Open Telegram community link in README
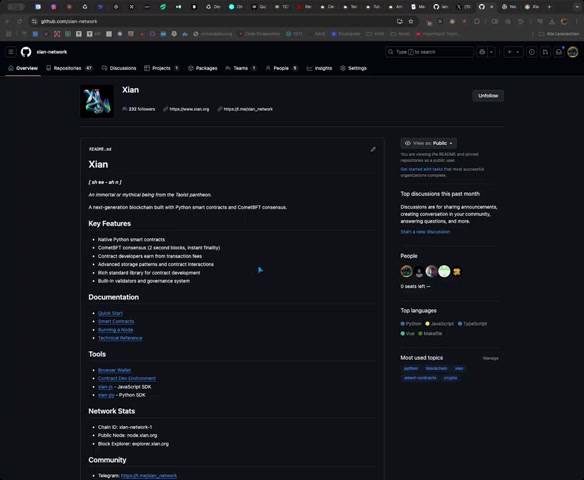 (x=149, y=476)
